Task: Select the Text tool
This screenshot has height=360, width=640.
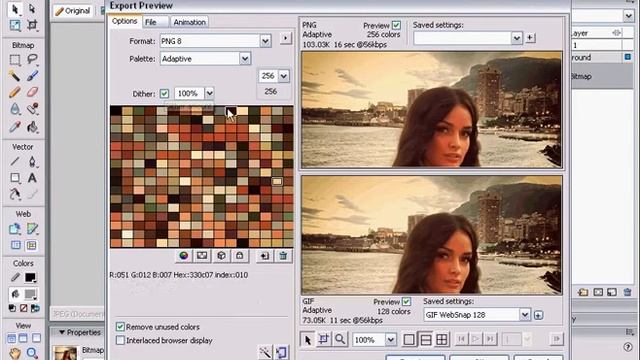Action: coord(32,178)
